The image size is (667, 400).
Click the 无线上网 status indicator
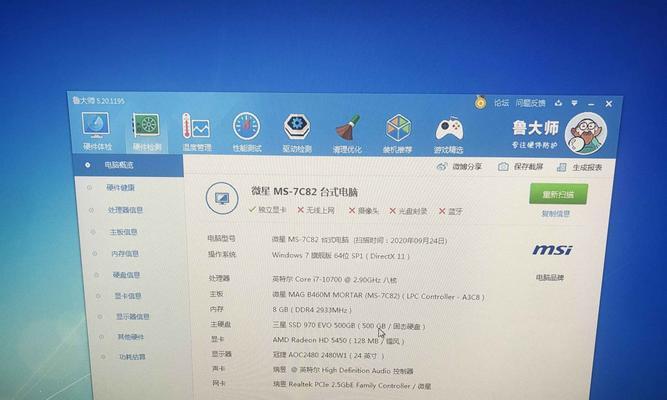pyautogui.click(x=316, y=210)
